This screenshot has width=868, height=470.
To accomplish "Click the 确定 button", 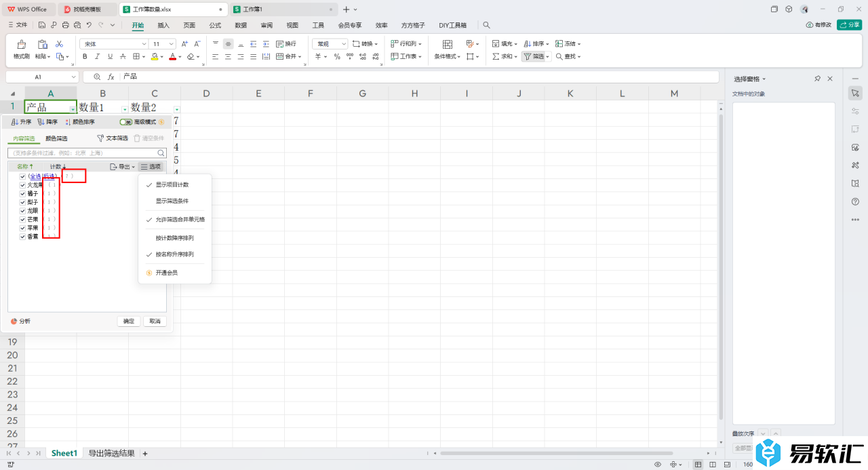I will coord(129,321).
